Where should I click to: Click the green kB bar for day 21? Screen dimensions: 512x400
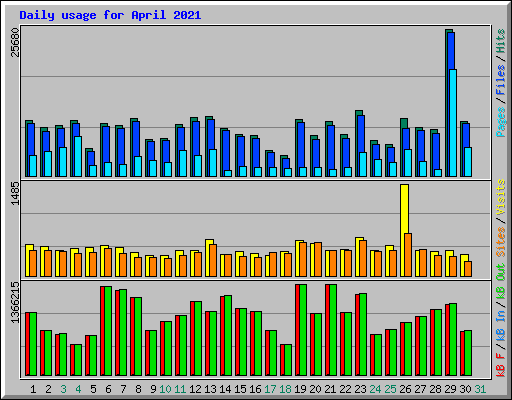pyautogui.click(x=333, y=330)
